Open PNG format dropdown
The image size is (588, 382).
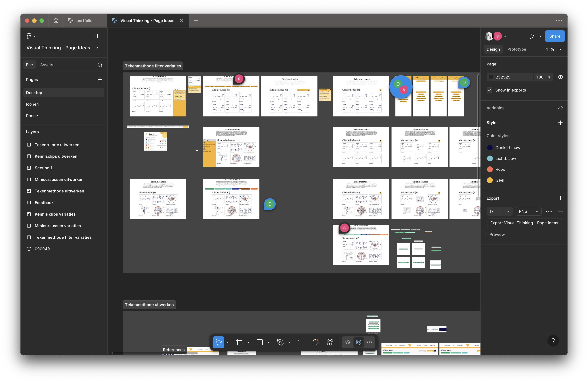pyautogui.click(x=528, y=211)
